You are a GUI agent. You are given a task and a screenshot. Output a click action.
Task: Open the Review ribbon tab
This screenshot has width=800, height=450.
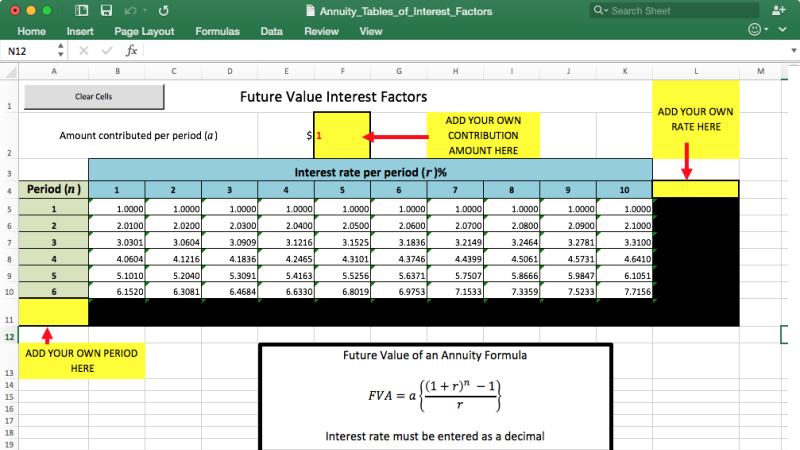click(x=321, y=31)
